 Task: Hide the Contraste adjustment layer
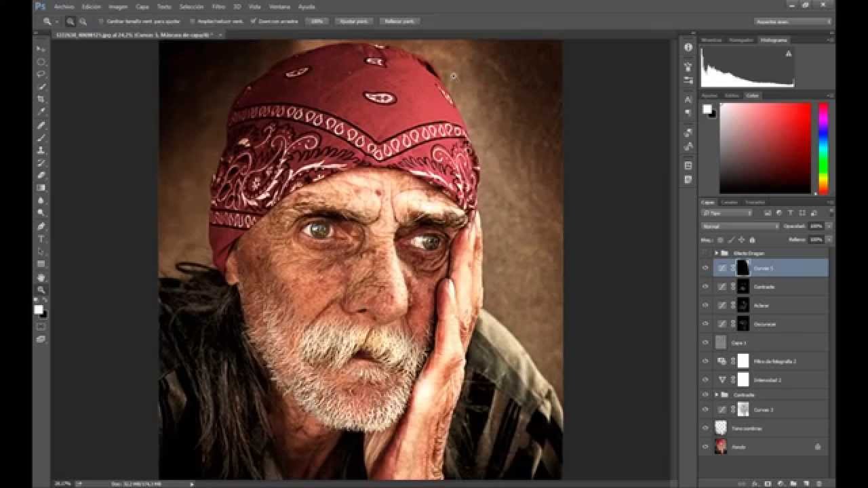705,287
